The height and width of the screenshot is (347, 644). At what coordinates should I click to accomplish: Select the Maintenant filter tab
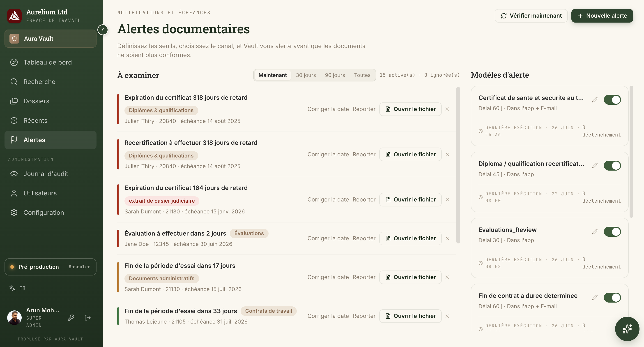(x=272, y=75)
